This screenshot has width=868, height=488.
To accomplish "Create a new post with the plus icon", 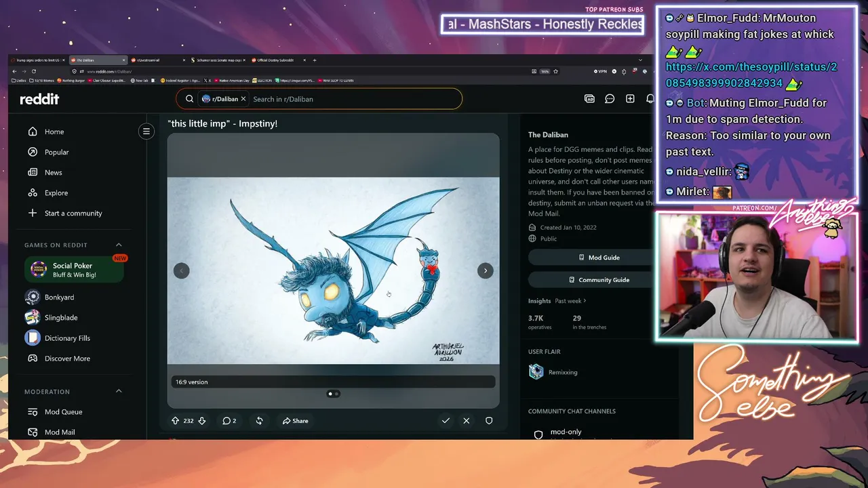I will pos(630,99).
